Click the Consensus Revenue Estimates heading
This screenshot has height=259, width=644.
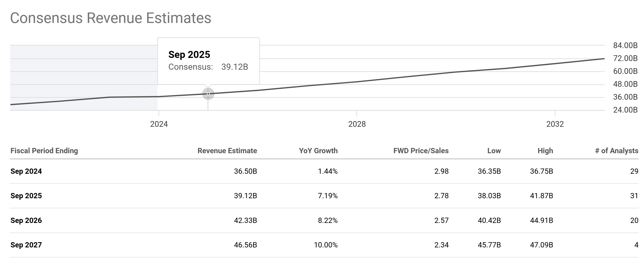coord(111,18)
